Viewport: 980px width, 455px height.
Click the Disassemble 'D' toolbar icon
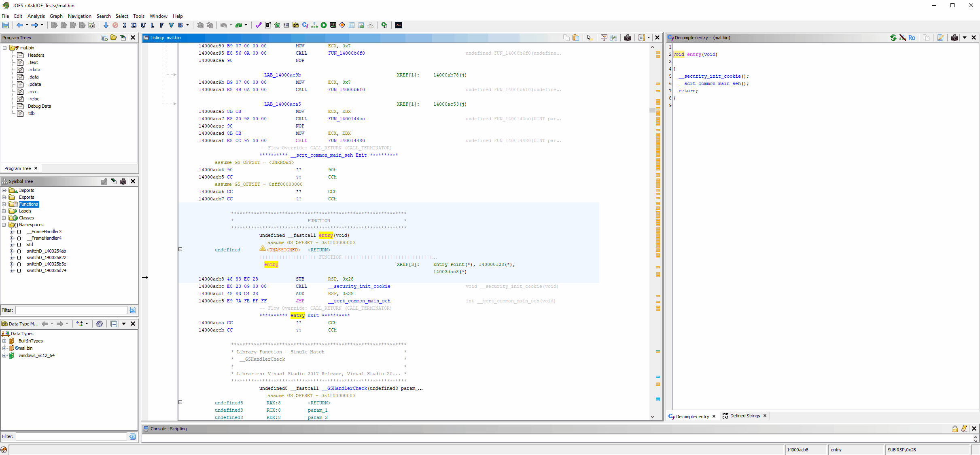coord(134,25)
